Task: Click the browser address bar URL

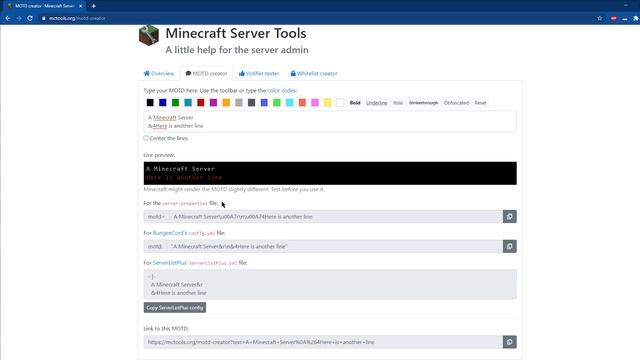Action: pyautogui.click(x=77, y=18)
